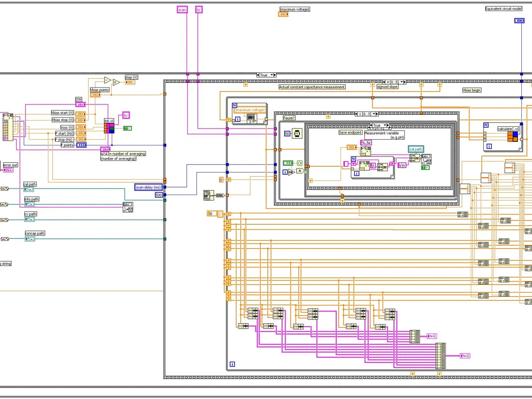This screenshot has width=532, height=399.
Task: Select the Wait (ms) timer icon beside 50
Action: click(297, 133)
